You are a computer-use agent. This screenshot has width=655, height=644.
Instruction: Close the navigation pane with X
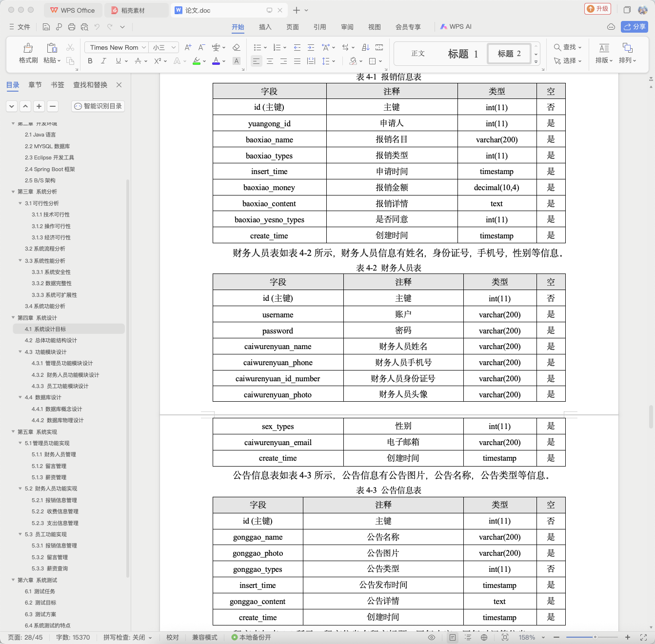pos(119,85)
